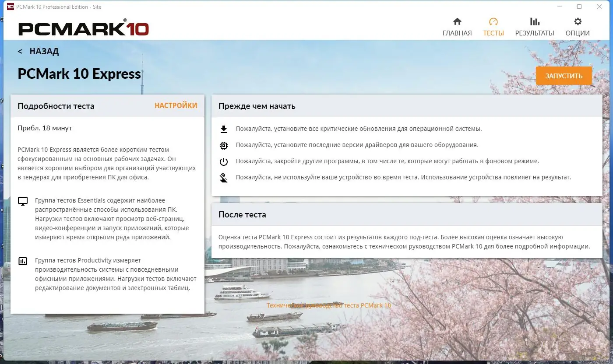Open the ГЛАВНАЯ home tab

[x=457, y=27]
